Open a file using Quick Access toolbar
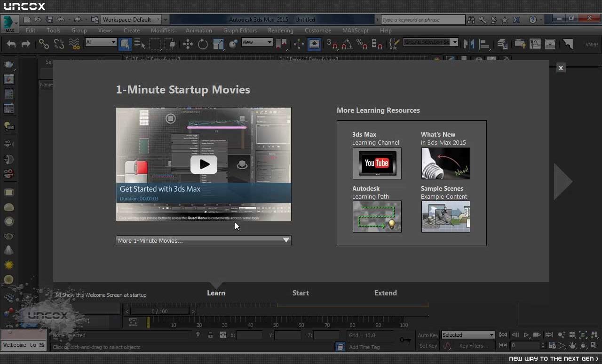This screenshot has height=364, width=602. (38, 20)
